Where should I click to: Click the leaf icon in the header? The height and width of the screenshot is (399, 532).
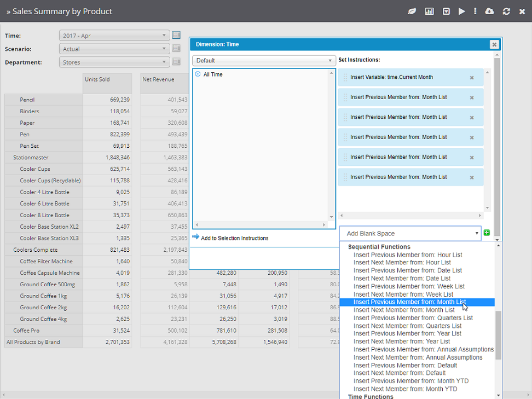(412, 11)
